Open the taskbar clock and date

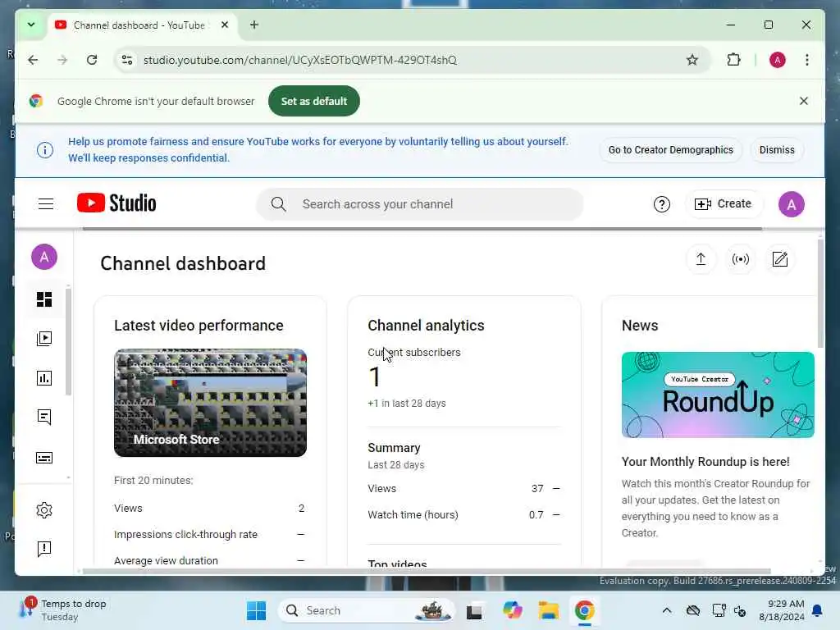(x=782, y=610)
